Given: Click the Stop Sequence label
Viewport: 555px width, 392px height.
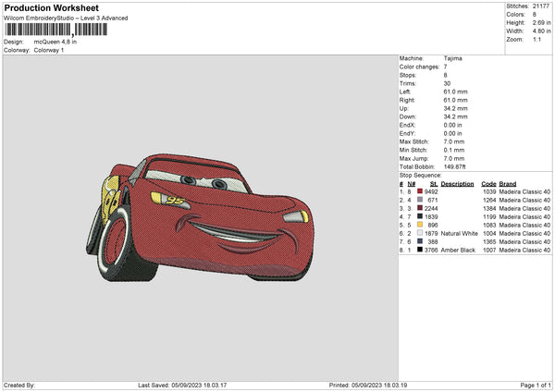Looking at the screenshot, I should point(419,174).
